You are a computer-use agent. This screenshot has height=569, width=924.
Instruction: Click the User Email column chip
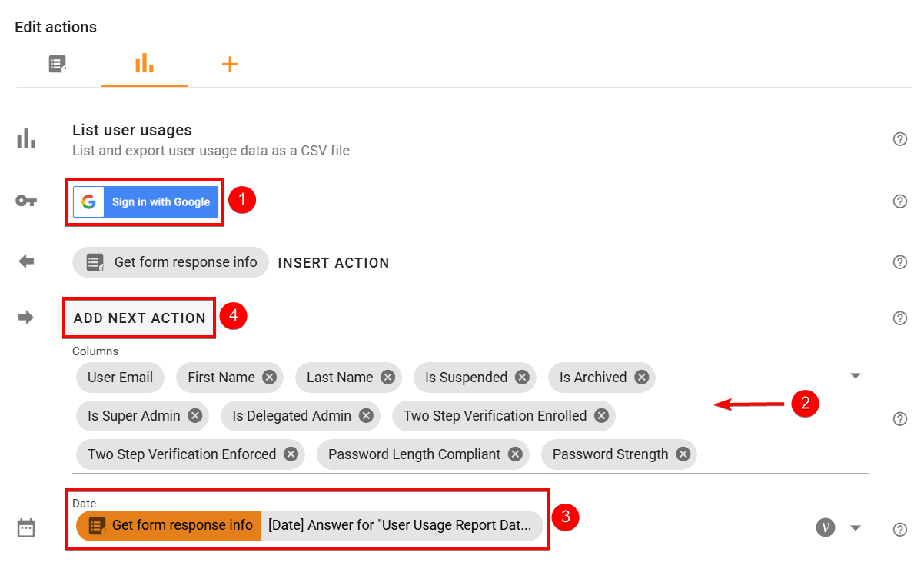pyautogui.click(x=120, y=378)
